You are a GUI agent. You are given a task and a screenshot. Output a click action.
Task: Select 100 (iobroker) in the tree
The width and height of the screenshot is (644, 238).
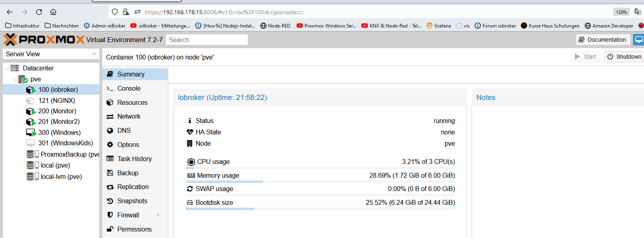[x=51, y=90]
